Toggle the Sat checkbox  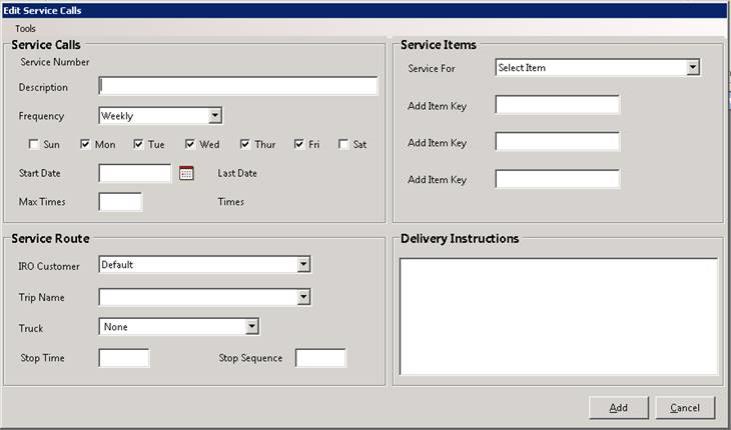pyautogui.click(x=344, y=145)
